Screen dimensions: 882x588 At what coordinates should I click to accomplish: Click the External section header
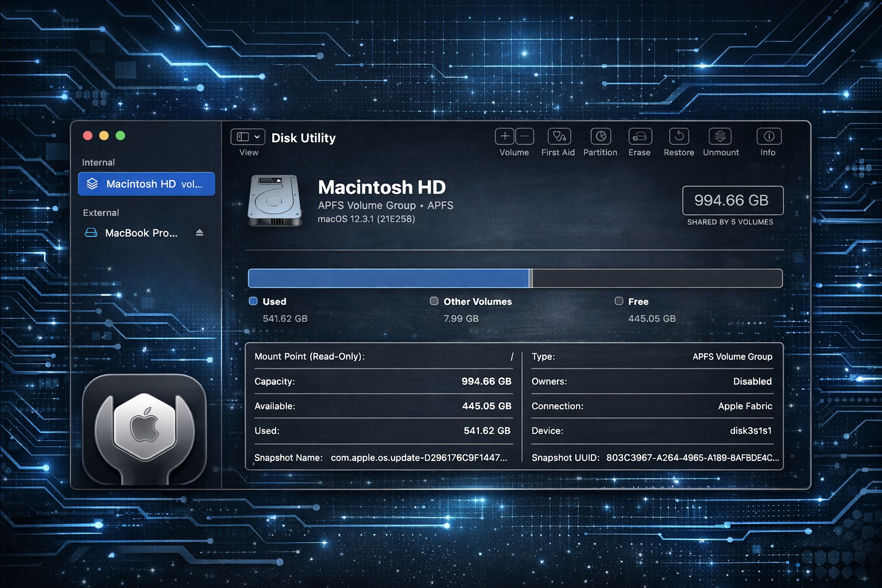coord(100,212)
